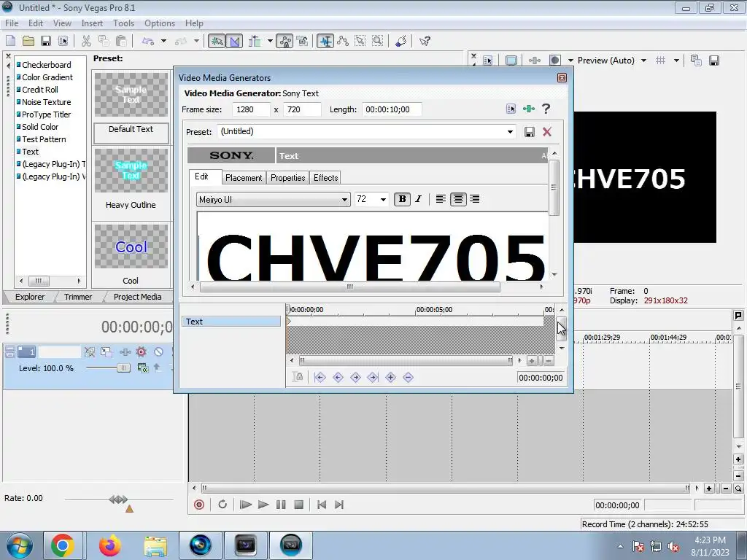
Task: Select Solid Color generator
Action: pyautogui.click(x=39, y=127)
